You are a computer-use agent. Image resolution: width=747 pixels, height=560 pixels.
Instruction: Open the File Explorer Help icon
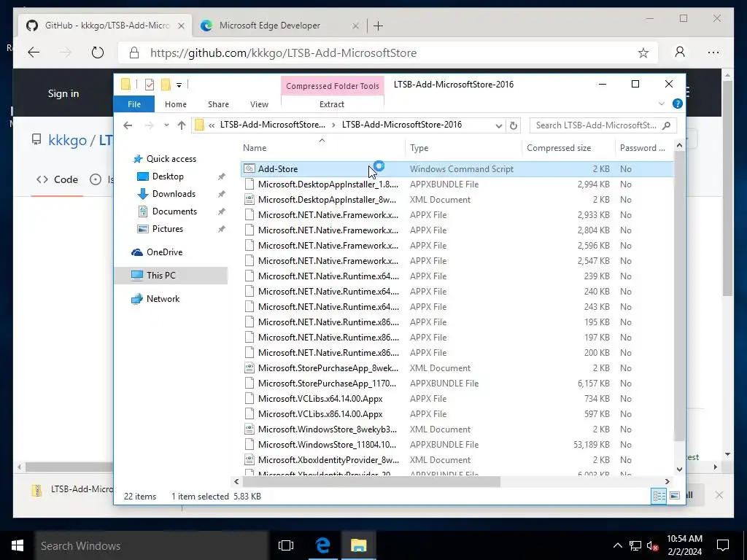pos(677,104)
